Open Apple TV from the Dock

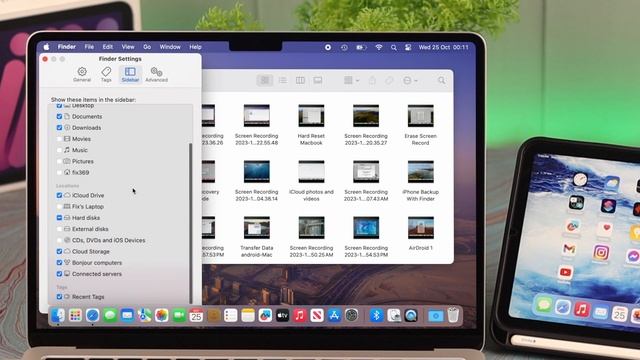tap(282, 315)
